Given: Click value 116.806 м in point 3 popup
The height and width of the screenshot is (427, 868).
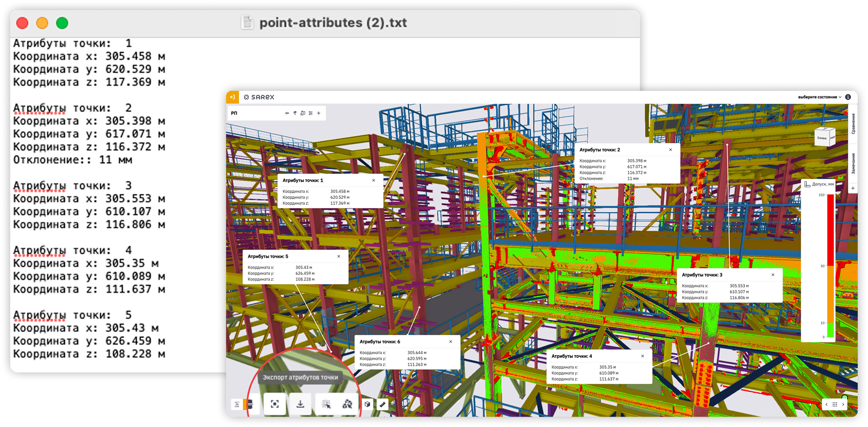Looking at the screenshot, I should (739, 298).
